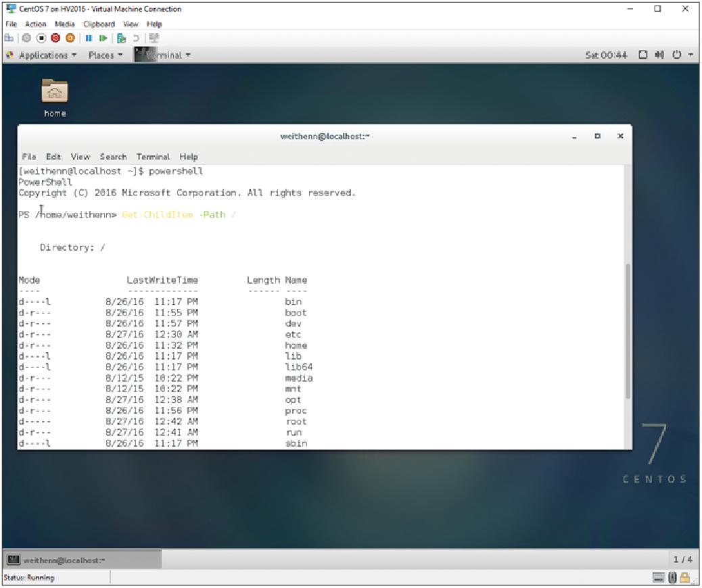The height and width of the screenshot is (588, 702).
Task: Open the Media menu
Action: coord(64,24)
